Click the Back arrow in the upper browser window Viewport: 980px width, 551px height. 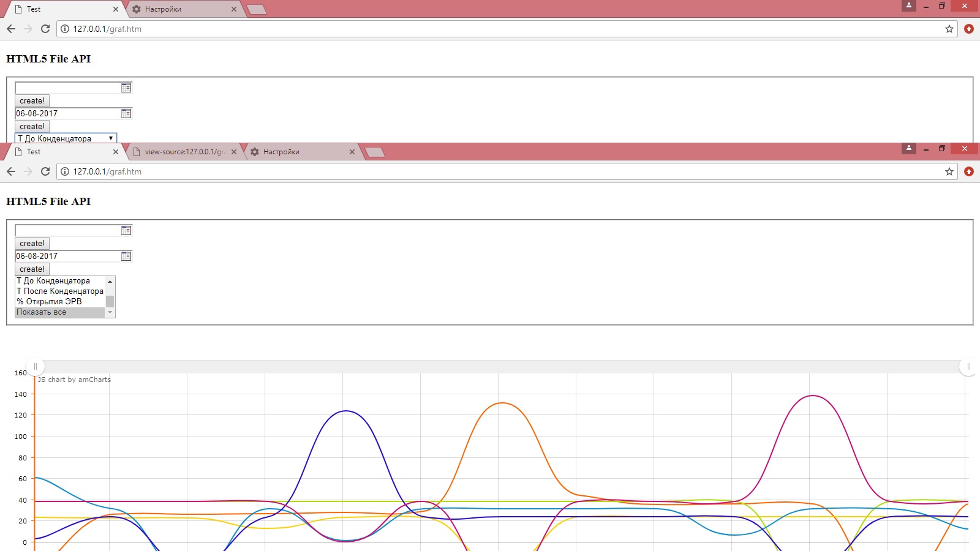pos(11,29)
